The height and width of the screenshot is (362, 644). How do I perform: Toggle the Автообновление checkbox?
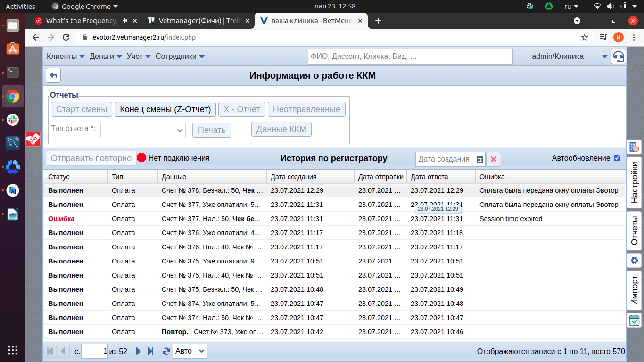[617, 158]
